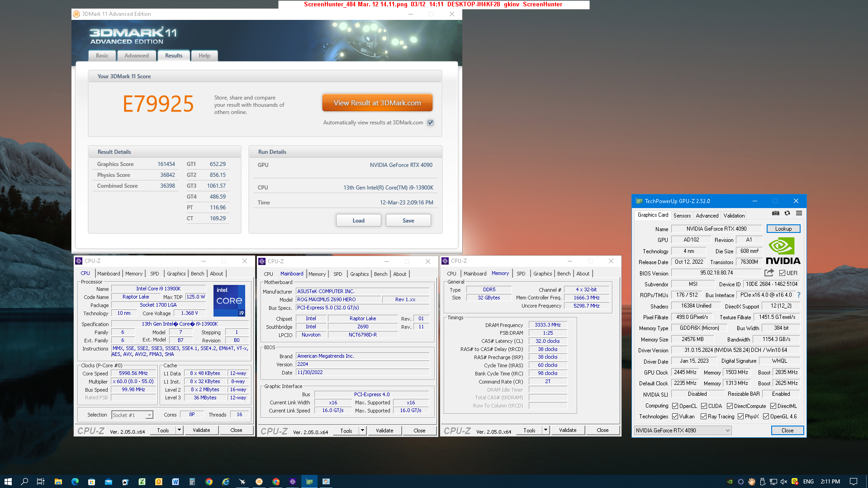Viewport: 868px width, 488px height.
Task: Toggle the OpenGL 4.6 checkbox
Action: (766, 416)
